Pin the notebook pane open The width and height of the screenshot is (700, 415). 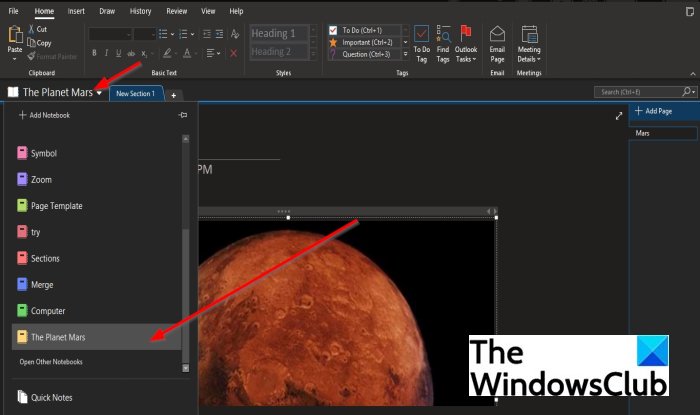coord(183,115)
